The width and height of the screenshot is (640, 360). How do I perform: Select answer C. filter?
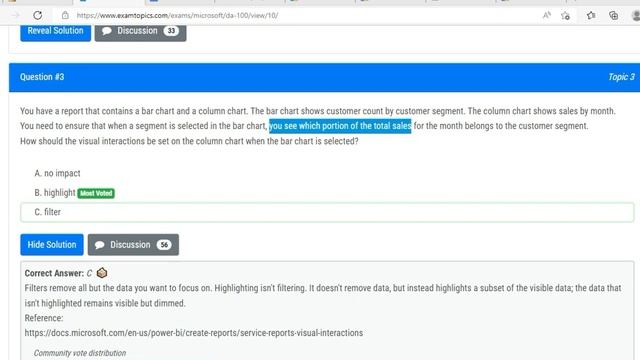327,212
